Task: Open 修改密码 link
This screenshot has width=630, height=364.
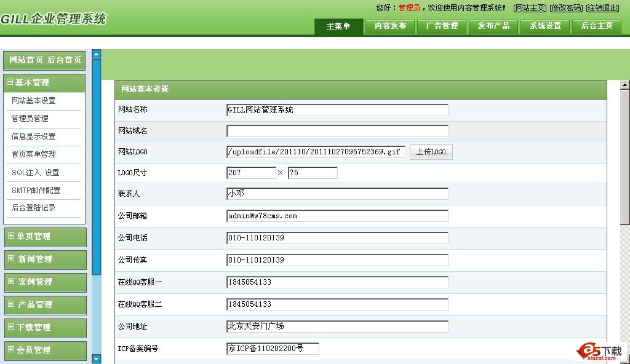Action: [x=566, y=8]
